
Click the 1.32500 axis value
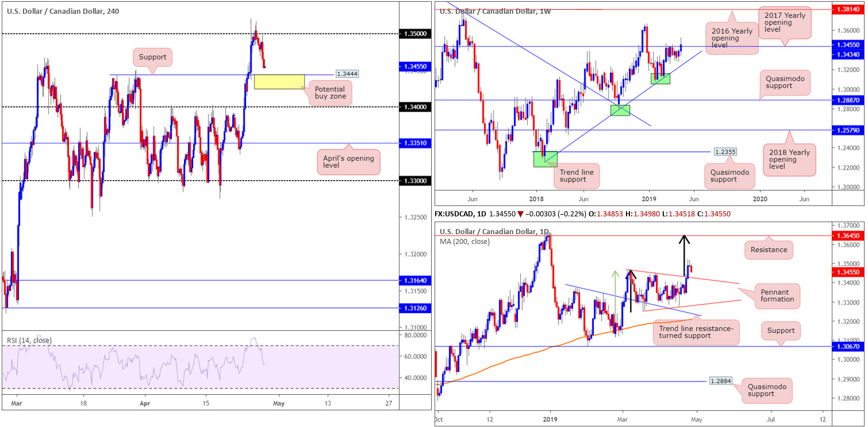pos(416,218)
